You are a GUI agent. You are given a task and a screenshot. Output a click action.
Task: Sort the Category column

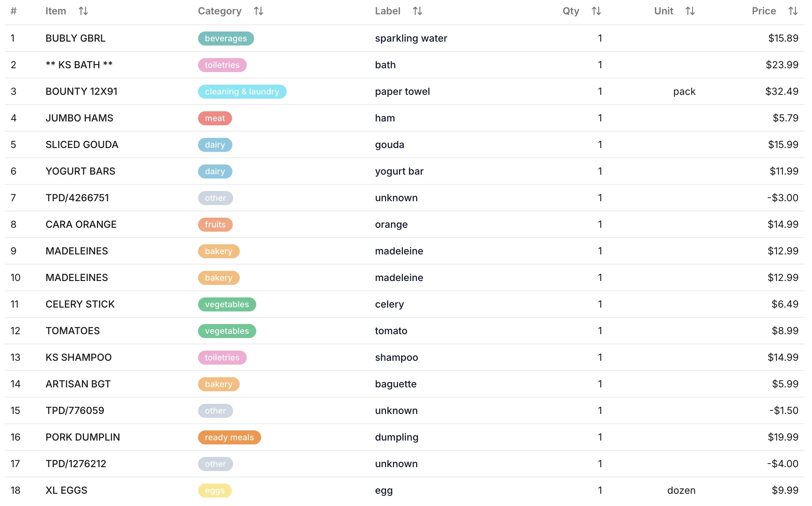pyautogui.click(x=259, y=11)
